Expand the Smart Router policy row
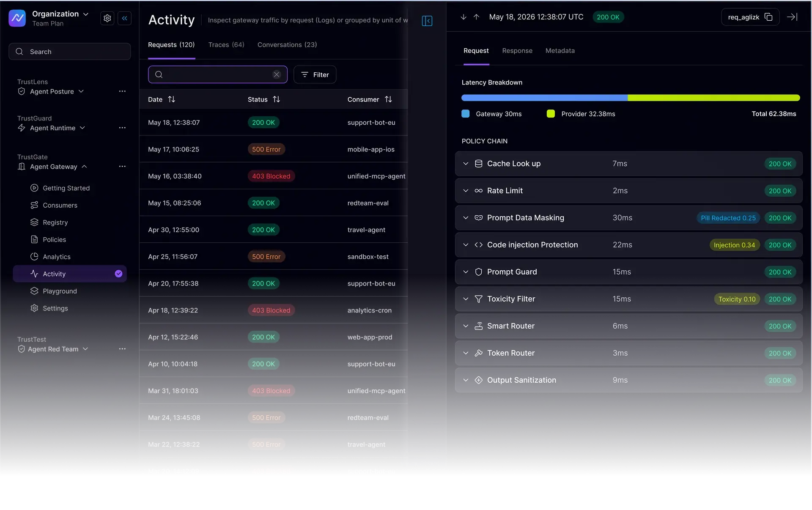812x510 pixels. pyautogui.click(x=466, y=326)
